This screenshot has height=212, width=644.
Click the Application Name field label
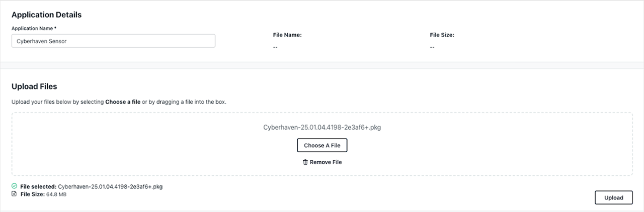[34, 28]
